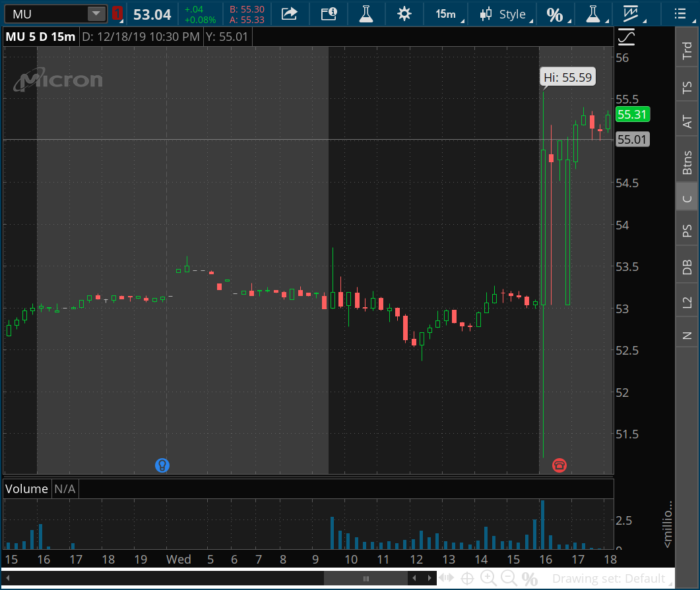Click the volume axis millions label

coord(667,525)
